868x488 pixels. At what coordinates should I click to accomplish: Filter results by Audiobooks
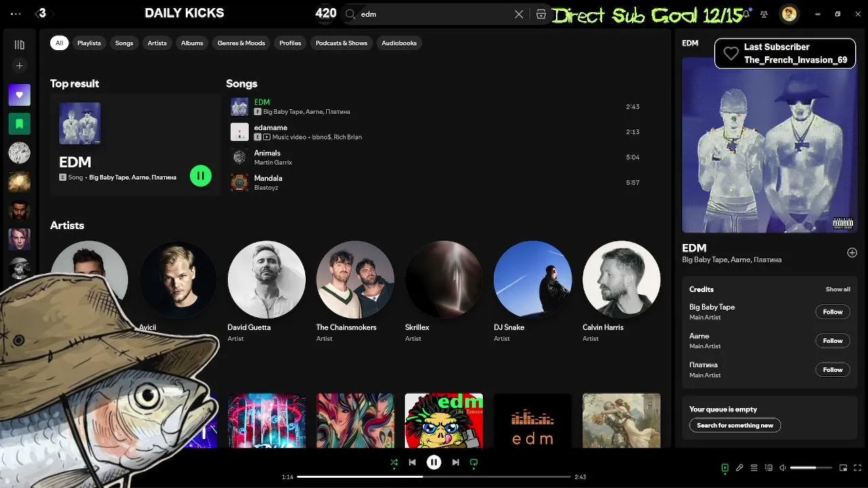click(399, 43)
